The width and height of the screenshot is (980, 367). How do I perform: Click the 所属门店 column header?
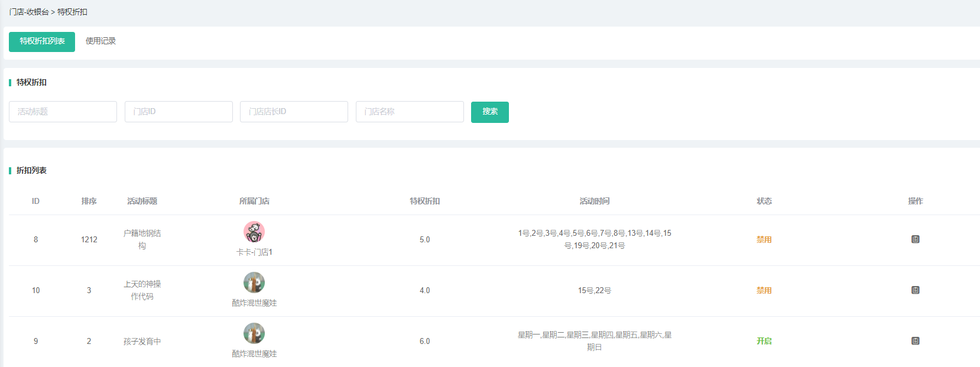point(254,202)
